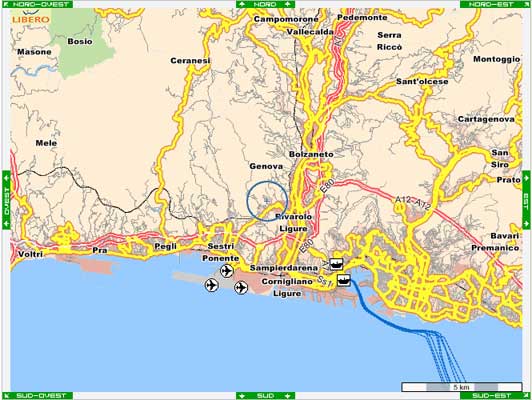Click the Pegli place label
Screen dimensions: 532x400
coord(166,246)
